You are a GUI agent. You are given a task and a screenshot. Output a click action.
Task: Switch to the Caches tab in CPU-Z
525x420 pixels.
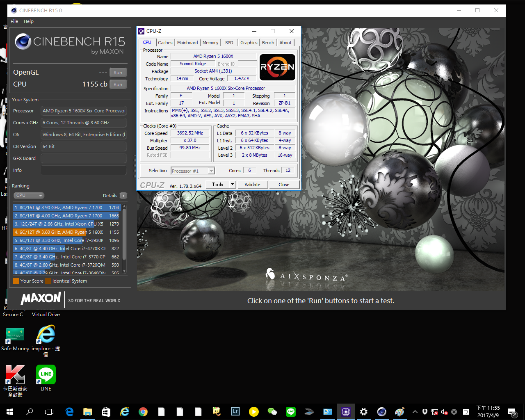(x=165, y=43)
